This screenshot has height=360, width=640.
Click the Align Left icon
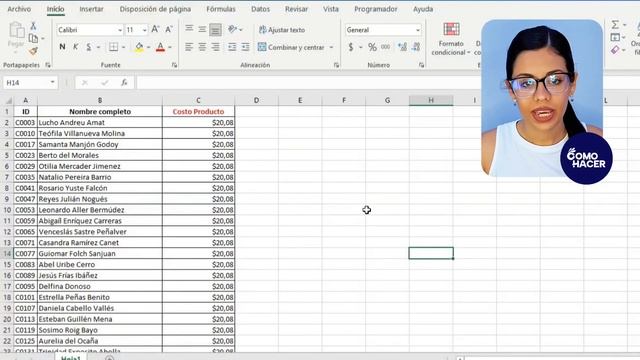[189, 47]
